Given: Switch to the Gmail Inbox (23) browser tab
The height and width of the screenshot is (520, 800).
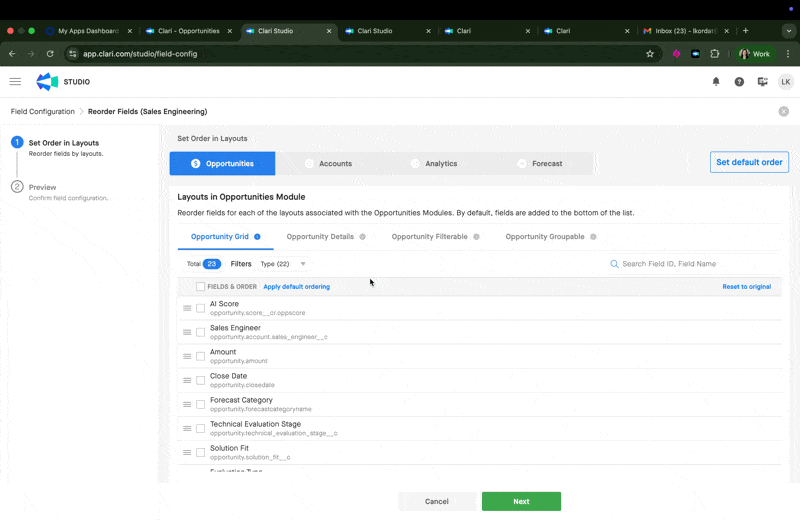Looking at the screenshot, I should coord(686,31).
